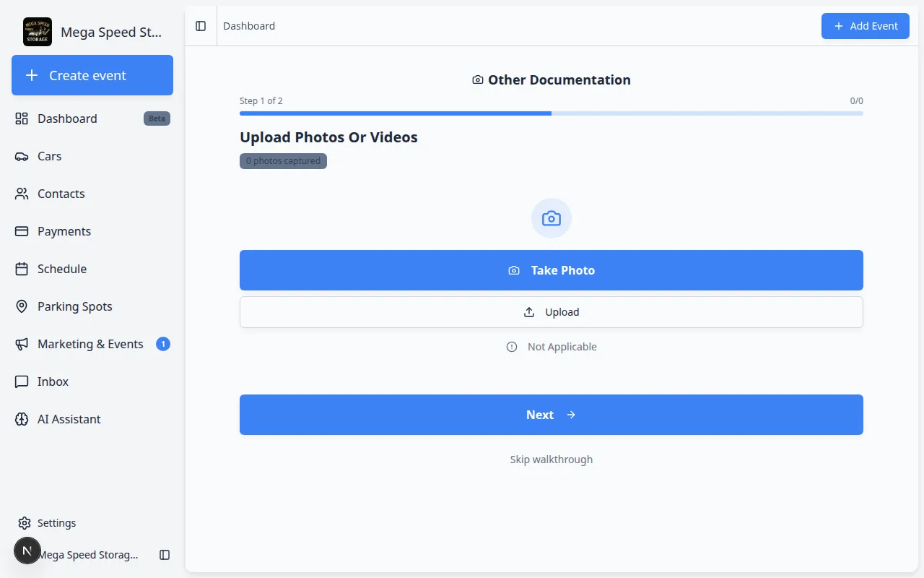Click the Upload Photos Or Videos heading
This screenshot has width=924, height=578.
point(328,137)
